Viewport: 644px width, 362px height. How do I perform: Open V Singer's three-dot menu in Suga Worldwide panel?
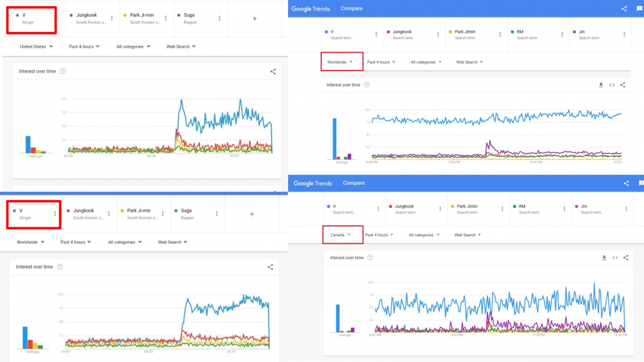(55, 214)
